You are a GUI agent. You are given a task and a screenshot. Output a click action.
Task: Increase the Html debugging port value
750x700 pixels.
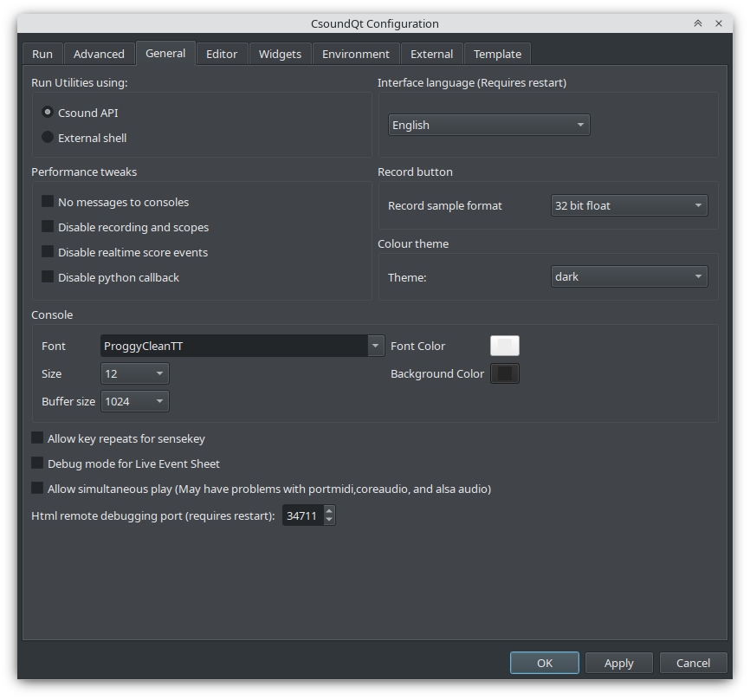329,510
